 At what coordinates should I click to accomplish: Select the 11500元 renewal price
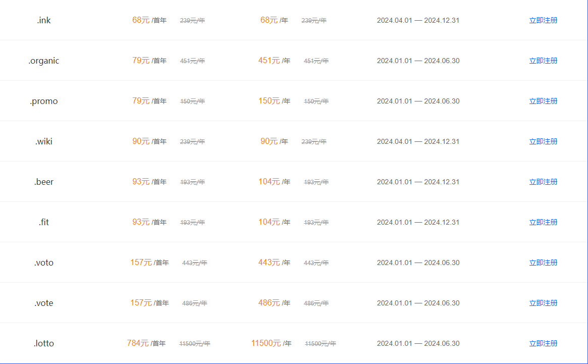(266, 343)
